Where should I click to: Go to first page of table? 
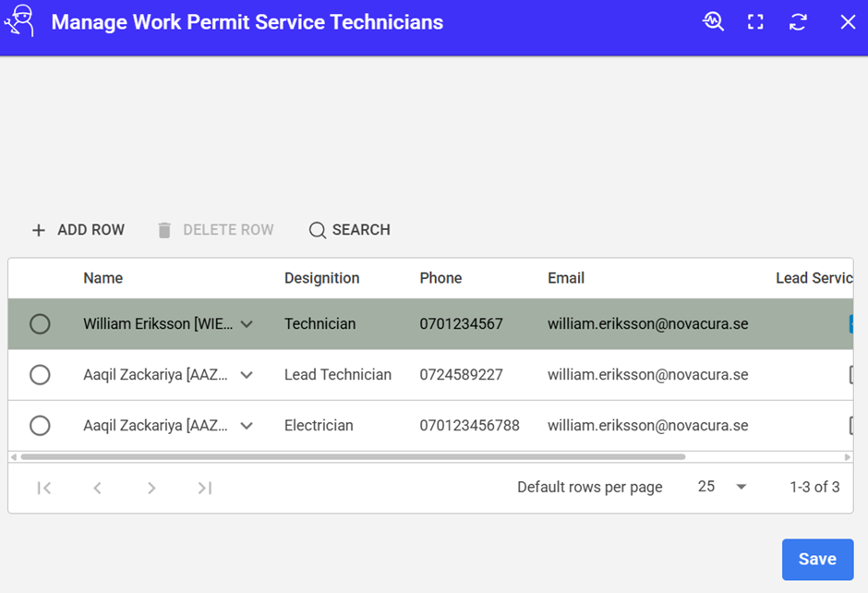(44, 488)
